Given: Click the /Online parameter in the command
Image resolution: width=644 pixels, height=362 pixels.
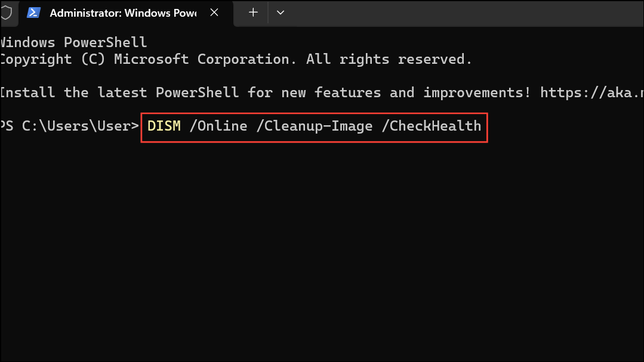Looking at the screenshot, I should pos(218,126).
